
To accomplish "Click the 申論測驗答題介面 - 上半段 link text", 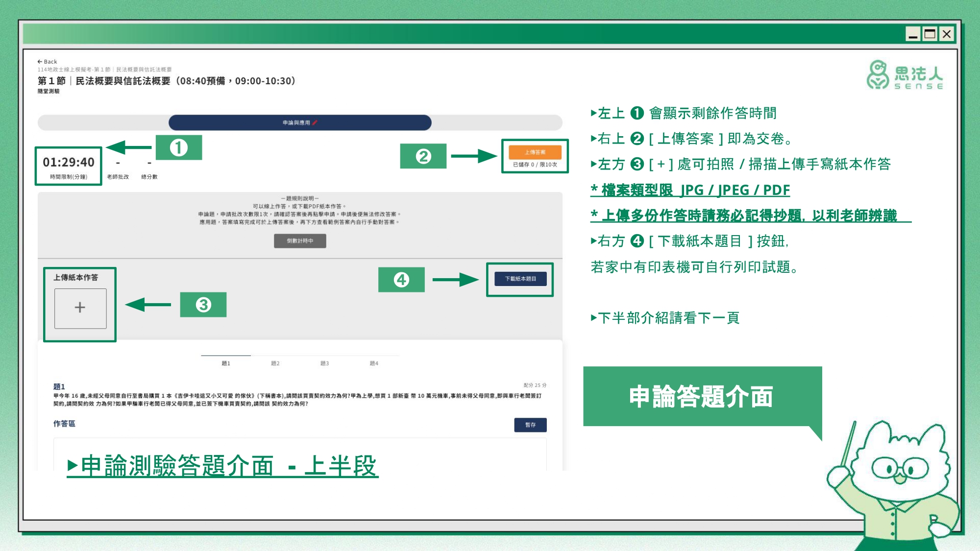I will point(223,466).
